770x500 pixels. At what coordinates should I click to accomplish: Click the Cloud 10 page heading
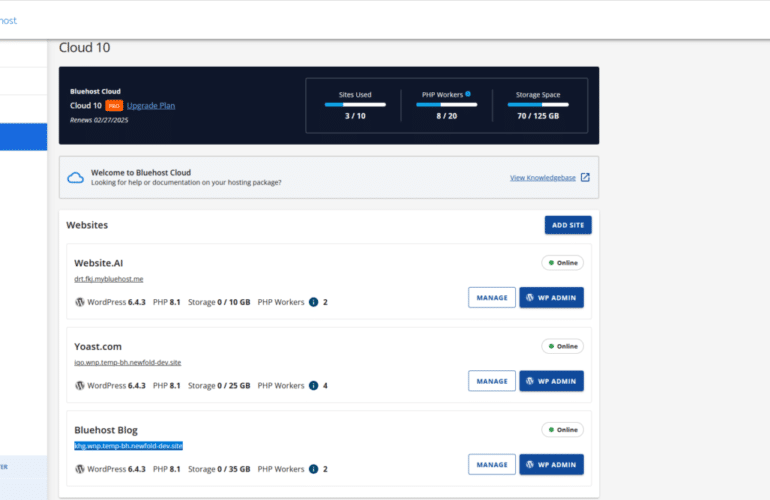point(84,48)
